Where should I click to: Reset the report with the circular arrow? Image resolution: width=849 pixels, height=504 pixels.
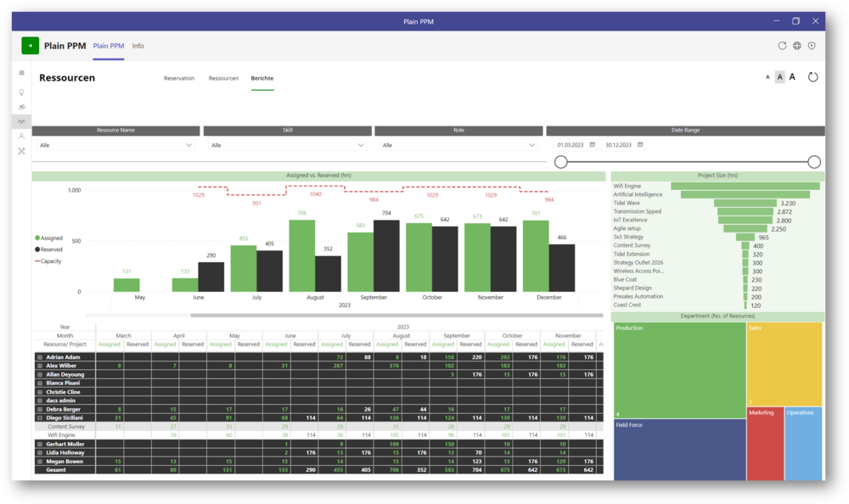click(812, 77)
